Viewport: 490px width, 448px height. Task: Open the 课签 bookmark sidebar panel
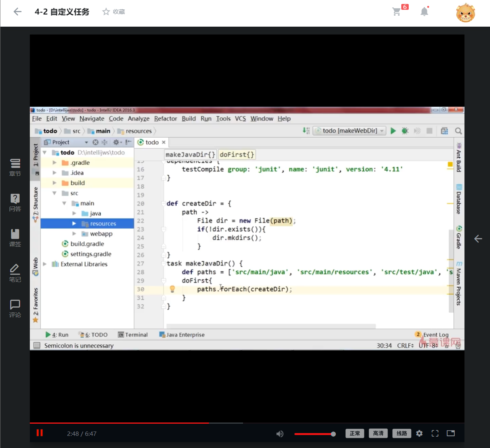point(15,238)
